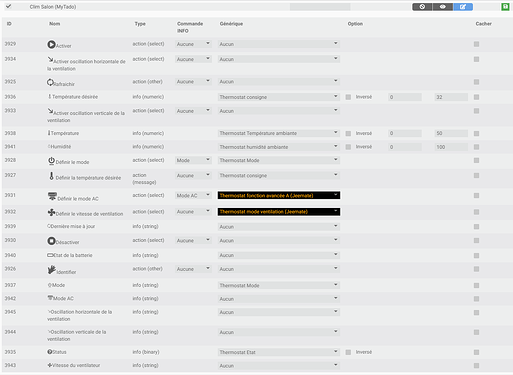Screen dimensions: 513x375
Task: Toggle the Clim Salon (MyTado) checkmark
Action: pyautogui.click(x=9, y=6)
